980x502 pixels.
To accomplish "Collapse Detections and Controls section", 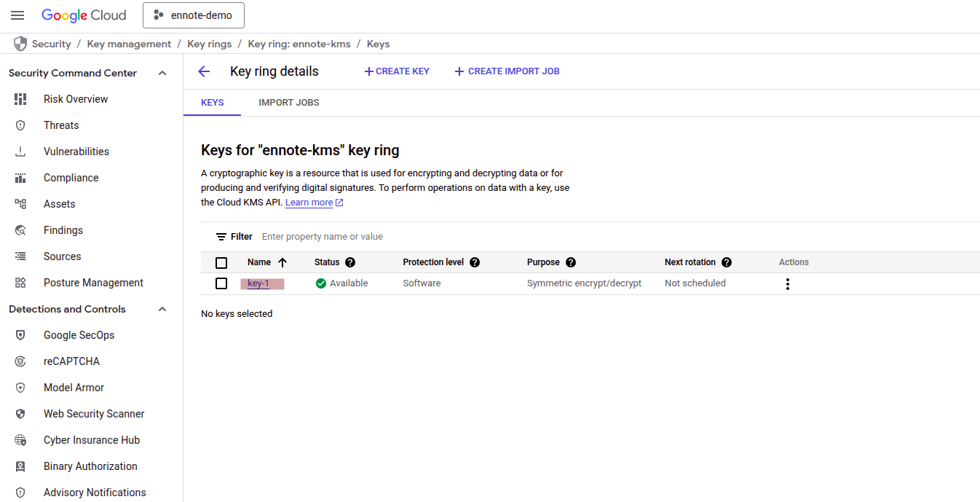I will (x=162, y=309).
